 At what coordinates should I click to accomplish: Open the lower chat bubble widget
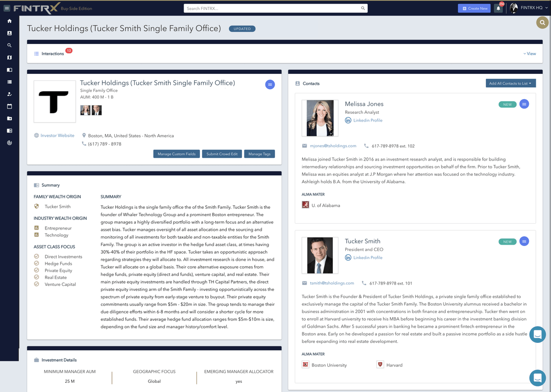click(537, 378)
